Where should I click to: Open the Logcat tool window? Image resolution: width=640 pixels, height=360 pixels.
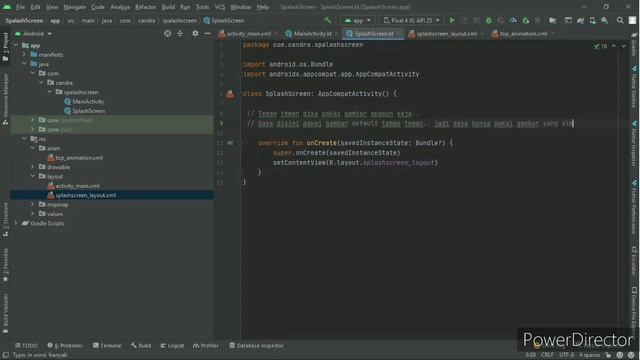(x=172, y=346)
